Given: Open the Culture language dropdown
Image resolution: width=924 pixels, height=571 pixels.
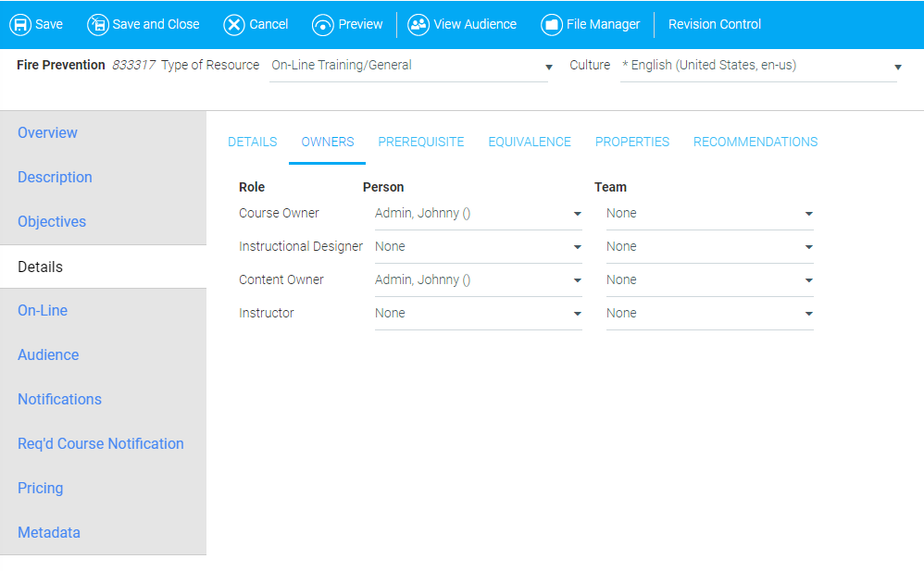Looking at the screenshot, I should point(761,66).
